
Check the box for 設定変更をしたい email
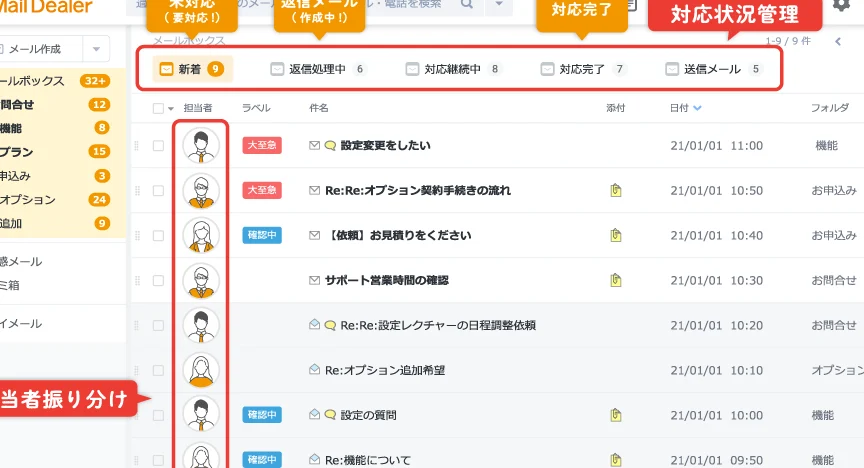(158, 146)
